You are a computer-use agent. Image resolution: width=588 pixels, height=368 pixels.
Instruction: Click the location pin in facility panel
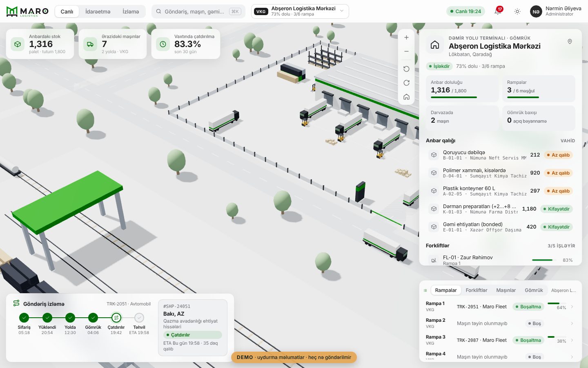point(570,42)
